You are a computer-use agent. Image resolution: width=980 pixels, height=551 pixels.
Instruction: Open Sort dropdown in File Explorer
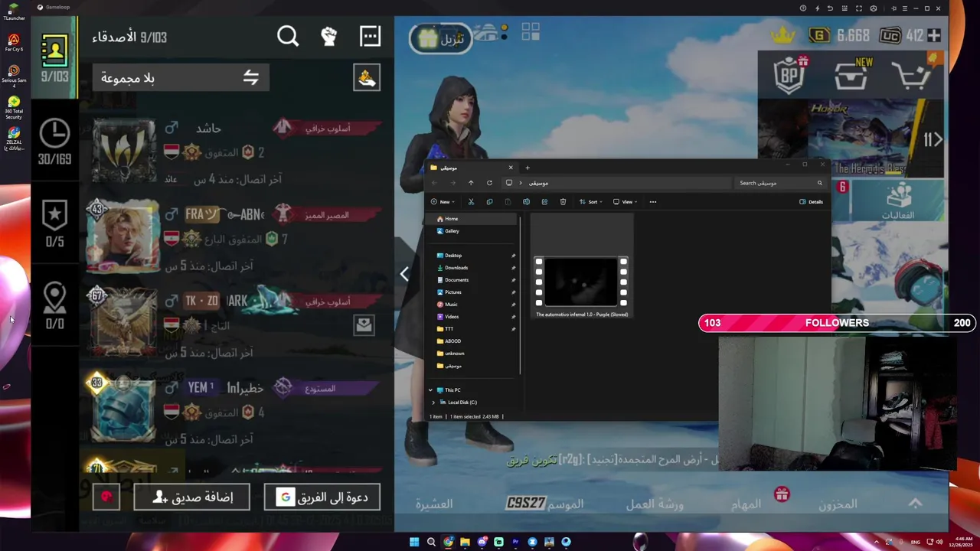tap(590, 202)
